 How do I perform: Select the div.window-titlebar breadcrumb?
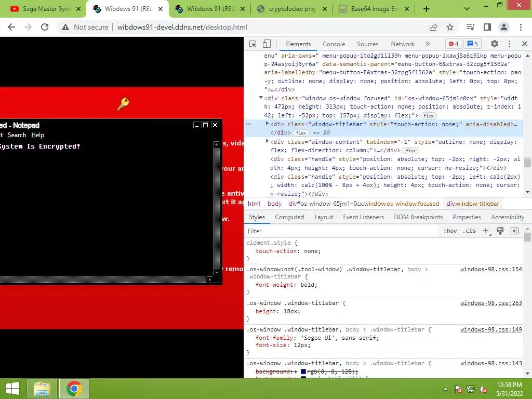[473, 204]
